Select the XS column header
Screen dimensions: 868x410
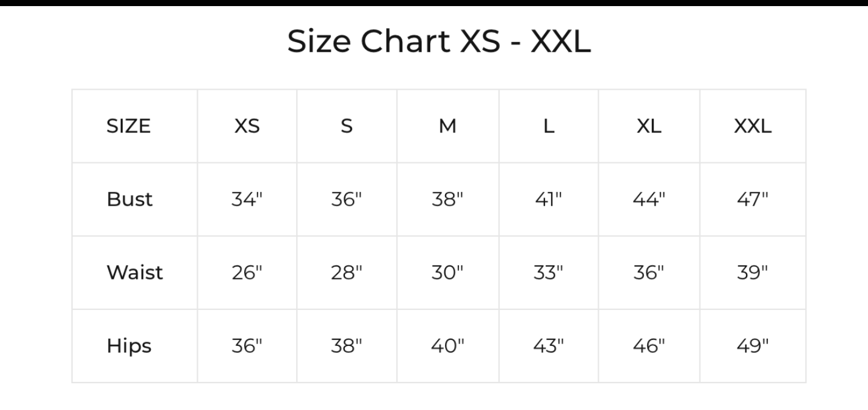pos(247,126)
